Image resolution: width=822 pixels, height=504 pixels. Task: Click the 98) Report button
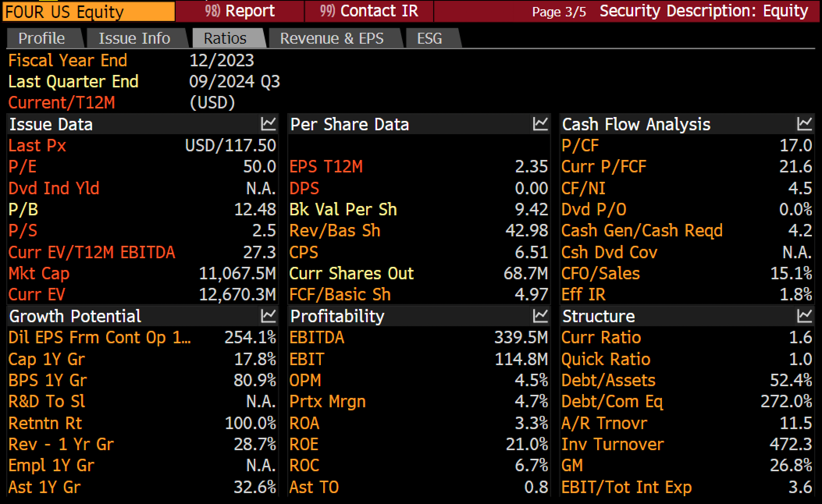(x=240, y=11)
